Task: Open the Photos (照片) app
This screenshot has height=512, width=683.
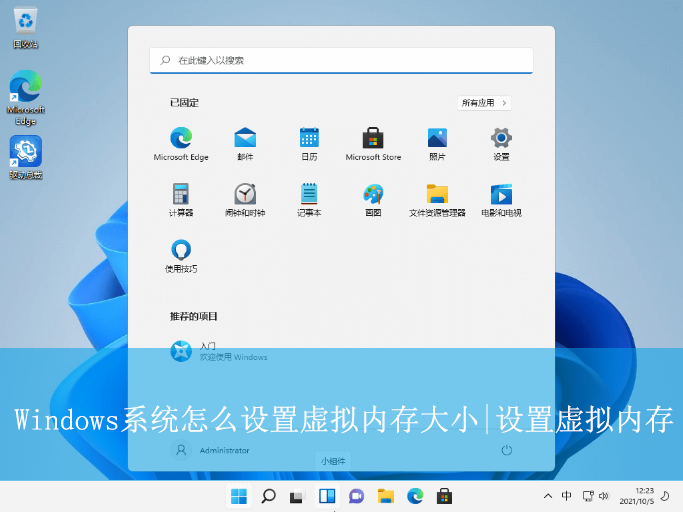Action: [x=437, y=144]
